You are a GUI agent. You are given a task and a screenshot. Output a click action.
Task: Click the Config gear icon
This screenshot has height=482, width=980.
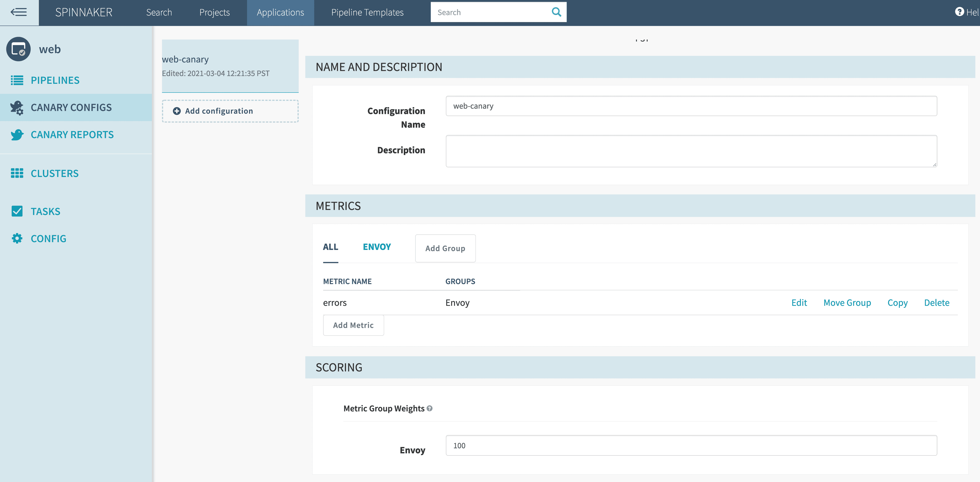tap(17, 238)
